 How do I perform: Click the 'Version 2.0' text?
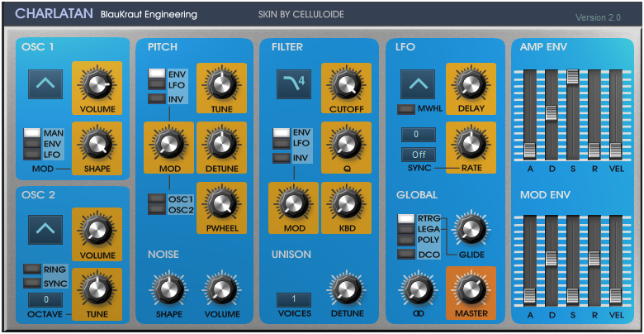coord(598,17)
